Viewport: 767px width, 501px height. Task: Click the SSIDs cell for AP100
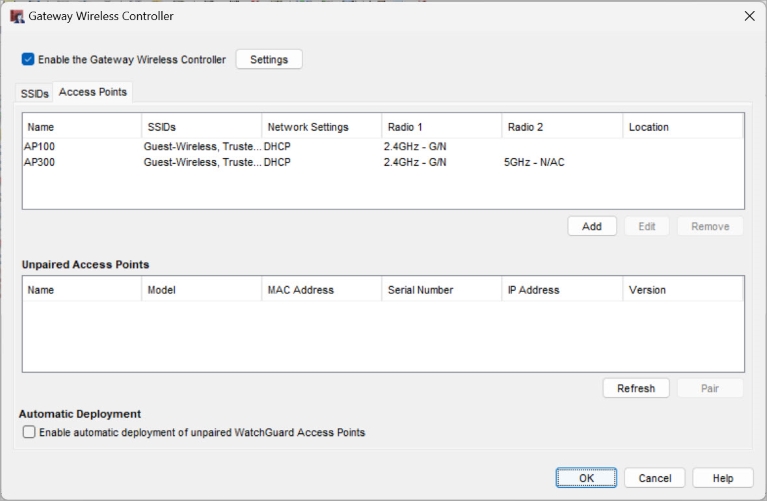[x=203, y=146]
